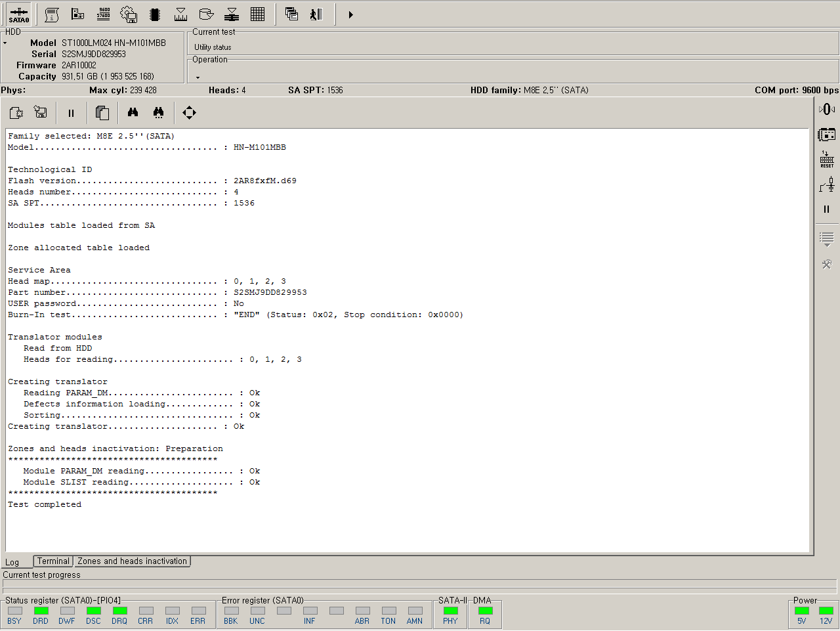Click the gear with floppy disk icon
This screenshot has height=631, width=840.
click(129, 14)
